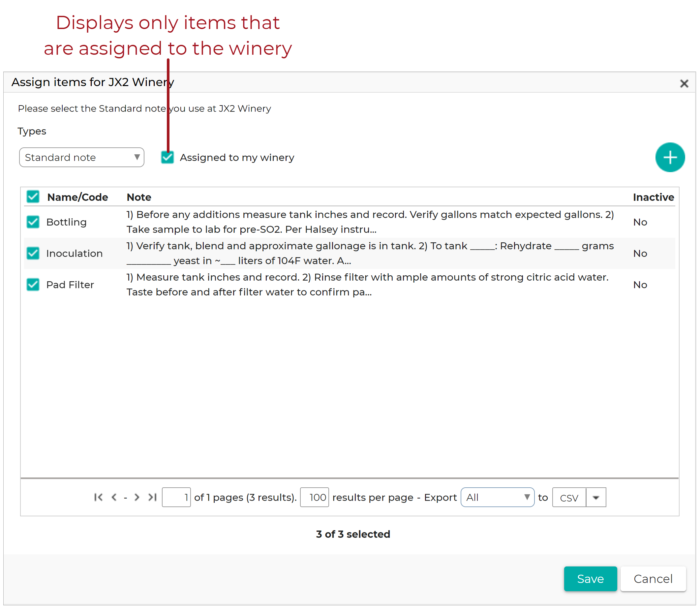The image size is (700, 608).
Task: Uncheck Assigned to my winery
Action: pyautogui.click(x=167, y=157)
